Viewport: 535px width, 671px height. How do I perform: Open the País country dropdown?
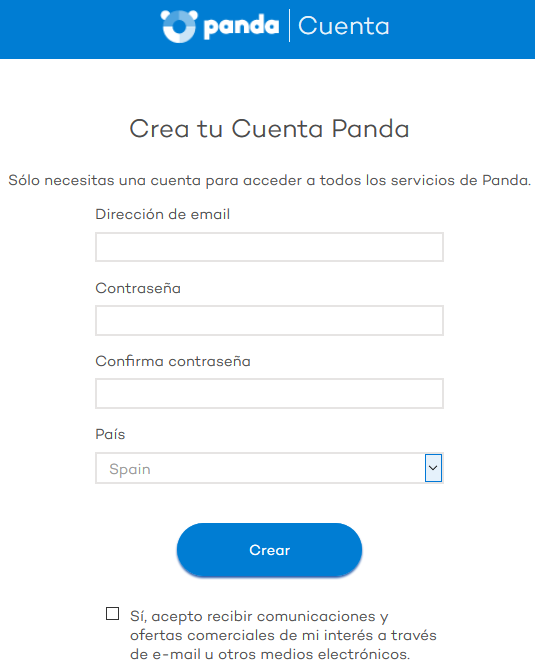coord(269,468)
